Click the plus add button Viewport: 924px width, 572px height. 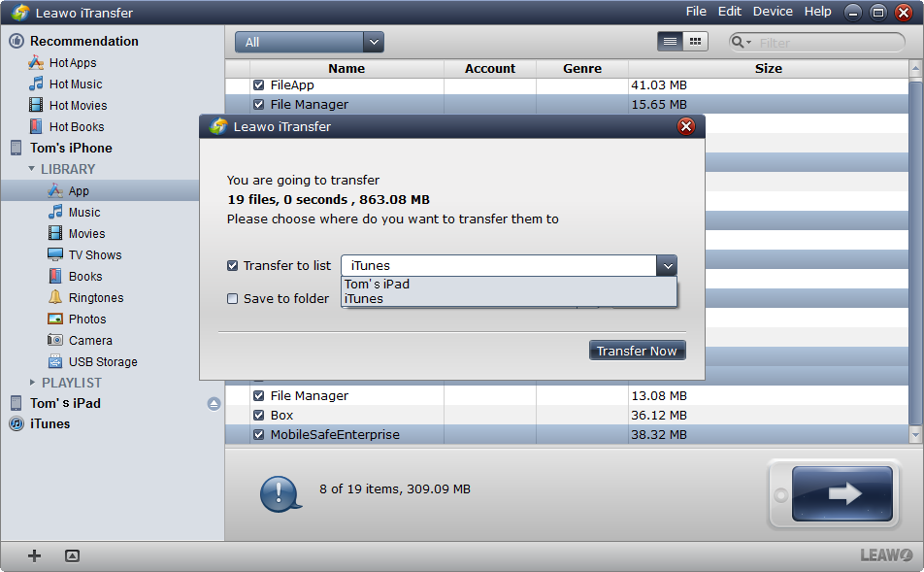pos(34,555)
